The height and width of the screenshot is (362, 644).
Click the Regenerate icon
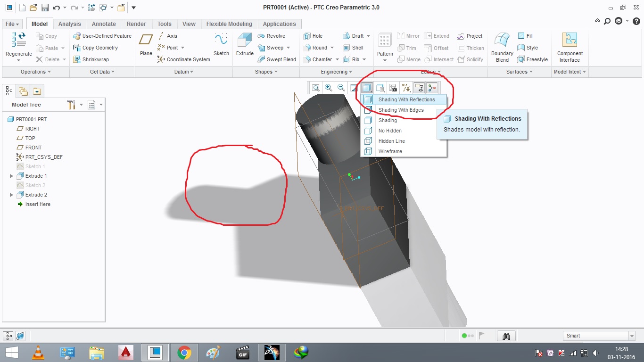(19, 41)
